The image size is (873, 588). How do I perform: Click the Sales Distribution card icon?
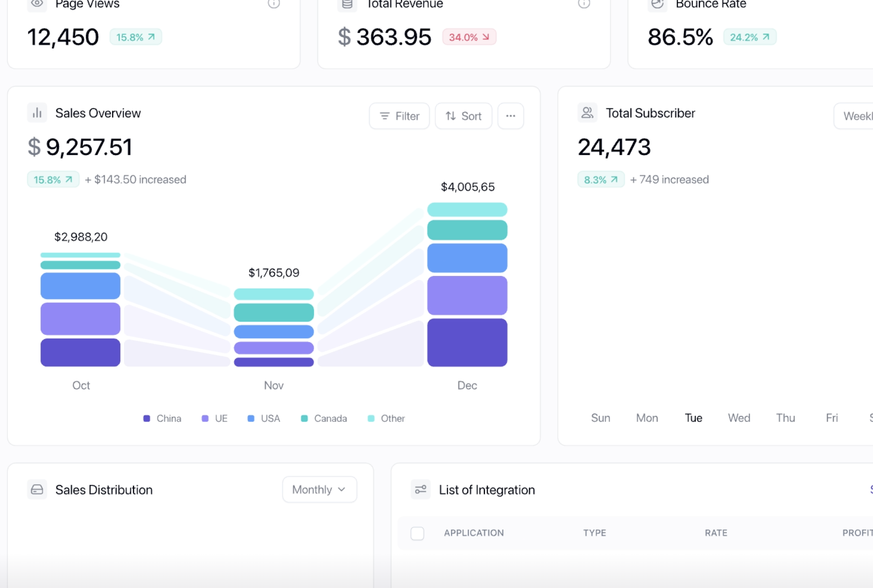[37, 489]
